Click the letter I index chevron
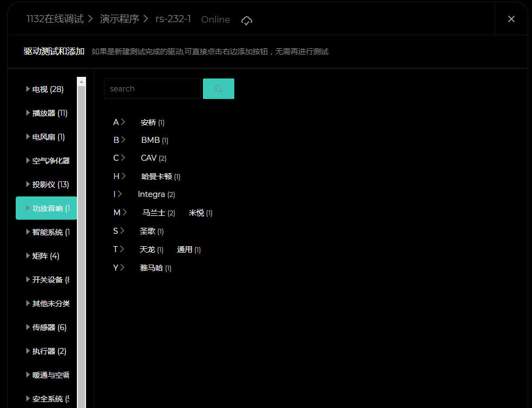Viewport: 532px width, 408px height. pos(120,194)
